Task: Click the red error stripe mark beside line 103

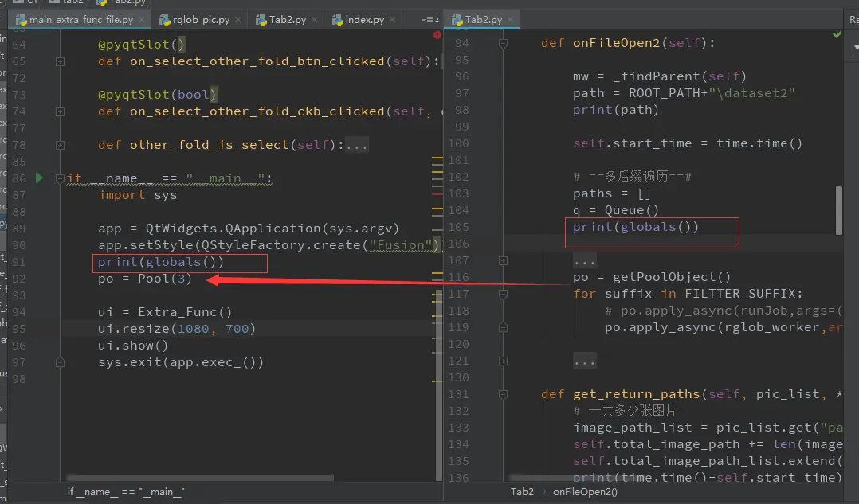Action: click(437, 194)
